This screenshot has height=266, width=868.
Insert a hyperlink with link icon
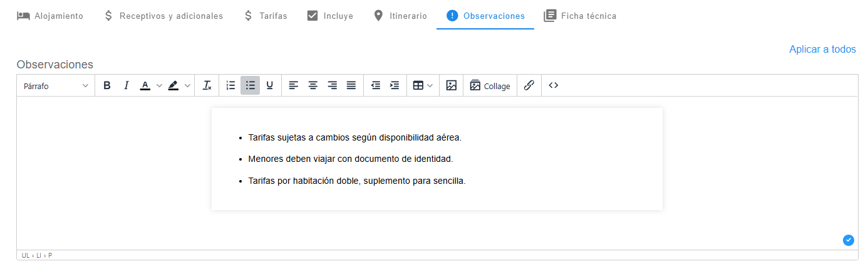click(x=529, y=85)
